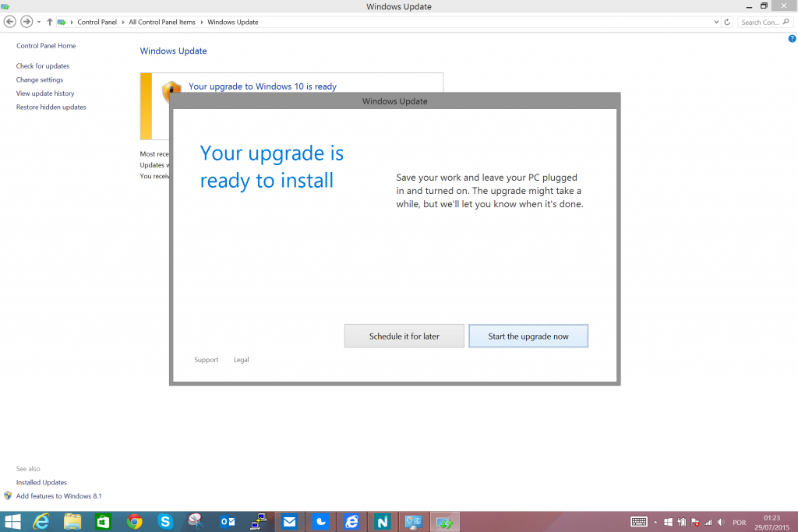Click Get Windows 10 tray icon
Screen dimensions: 798x532
tap(668, 523)
